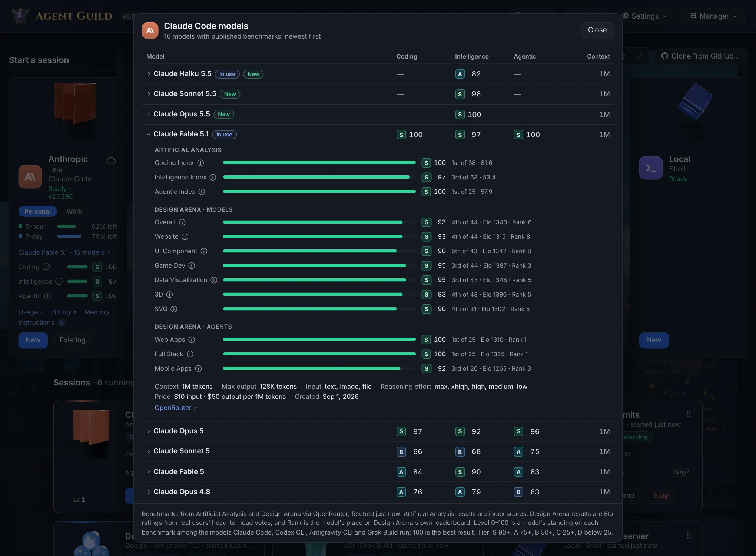Open the Manager dropdown menu
This screenshot has height=556, width=756.
[713, 16]
